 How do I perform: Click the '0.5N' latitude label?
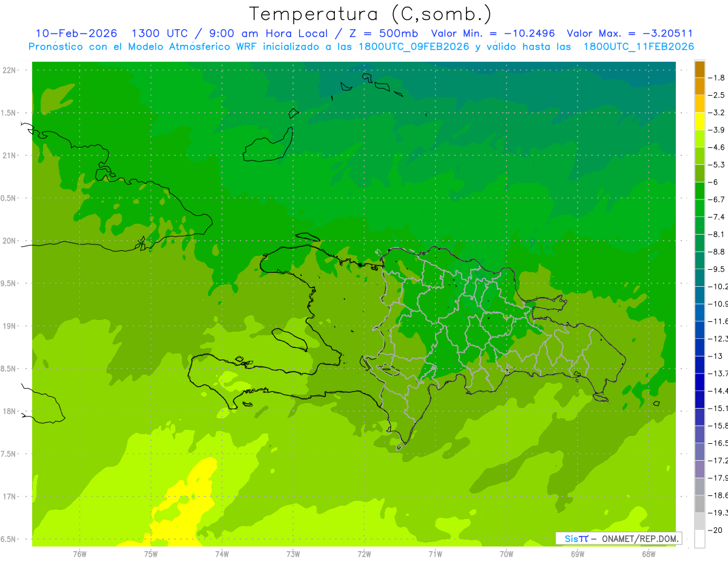click(x=10, y=198)
